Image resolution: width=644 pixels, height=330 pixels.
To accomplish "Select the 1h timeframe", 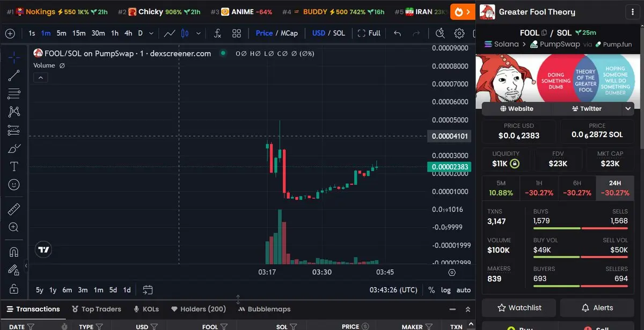I will coord(115,33).
